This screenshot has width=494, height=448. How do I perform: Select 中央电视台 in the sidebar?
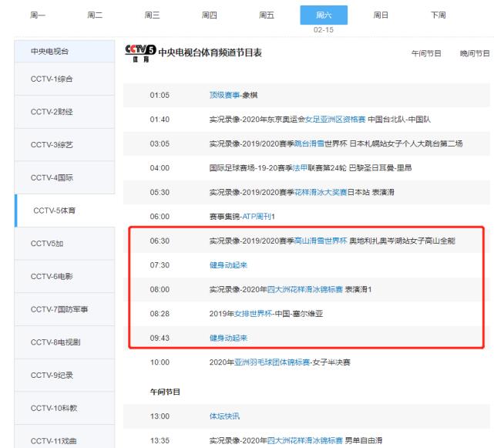65,51
